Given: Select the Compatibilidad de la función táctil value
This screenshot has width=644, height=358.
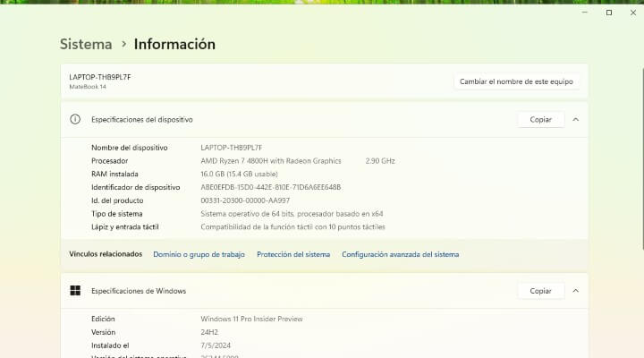Looking at the screenshot, I should [292, 227].
